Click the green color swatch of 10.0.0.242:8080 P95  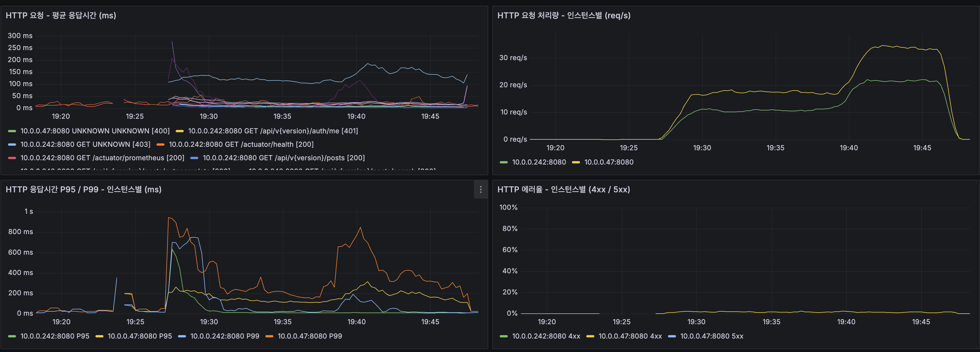pos(12,336)
